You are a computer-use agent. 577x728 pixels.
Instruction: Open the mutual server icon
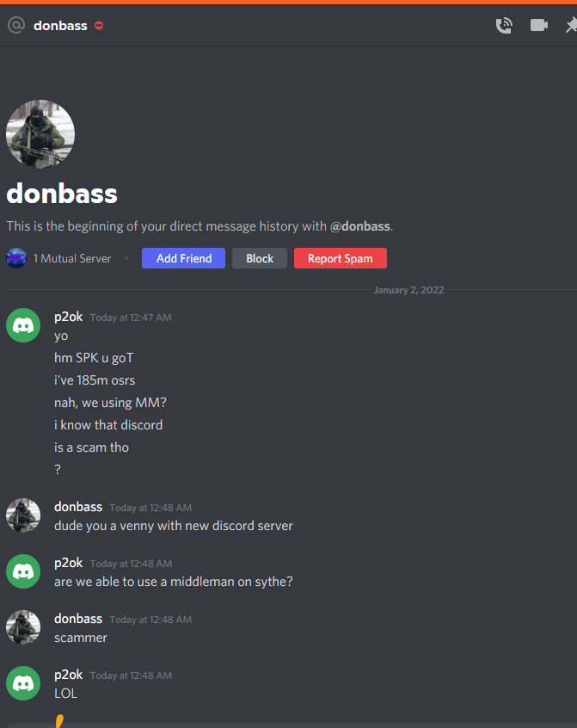tap(16, 258)
